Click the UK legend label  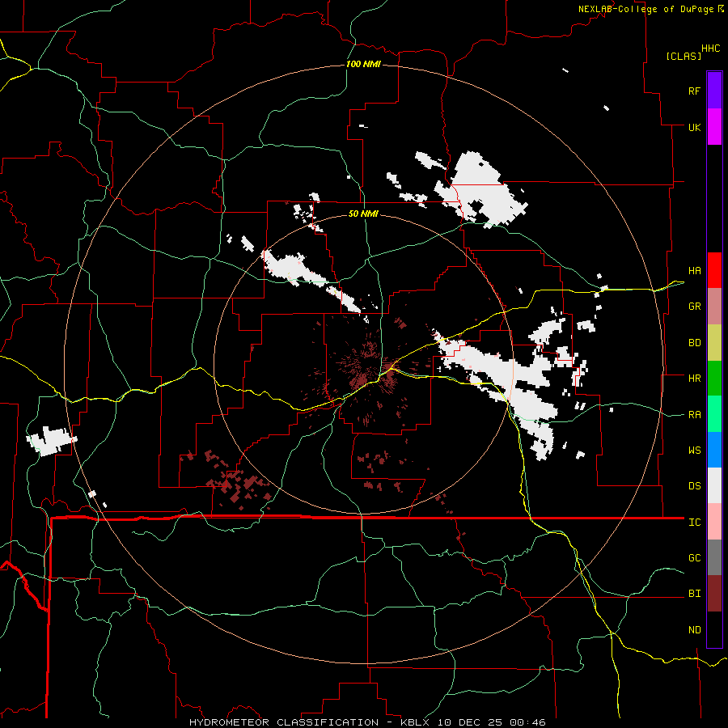(x=694, y=127)
